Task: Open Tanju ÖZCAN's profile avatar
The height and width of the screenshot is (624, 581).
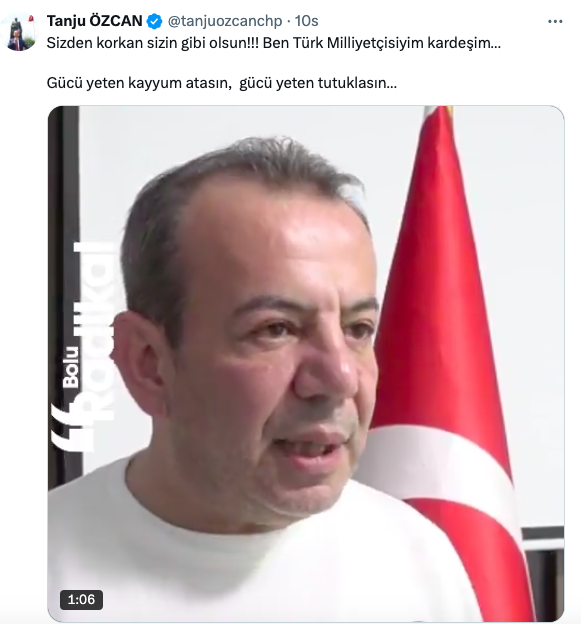Action: click(19, 33)
